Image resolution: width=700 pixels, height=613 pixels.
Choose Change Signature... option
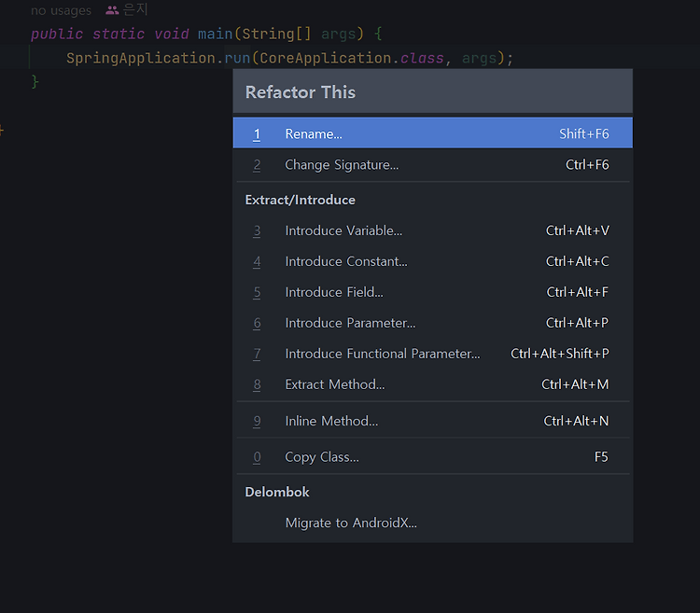pos(432,164)
